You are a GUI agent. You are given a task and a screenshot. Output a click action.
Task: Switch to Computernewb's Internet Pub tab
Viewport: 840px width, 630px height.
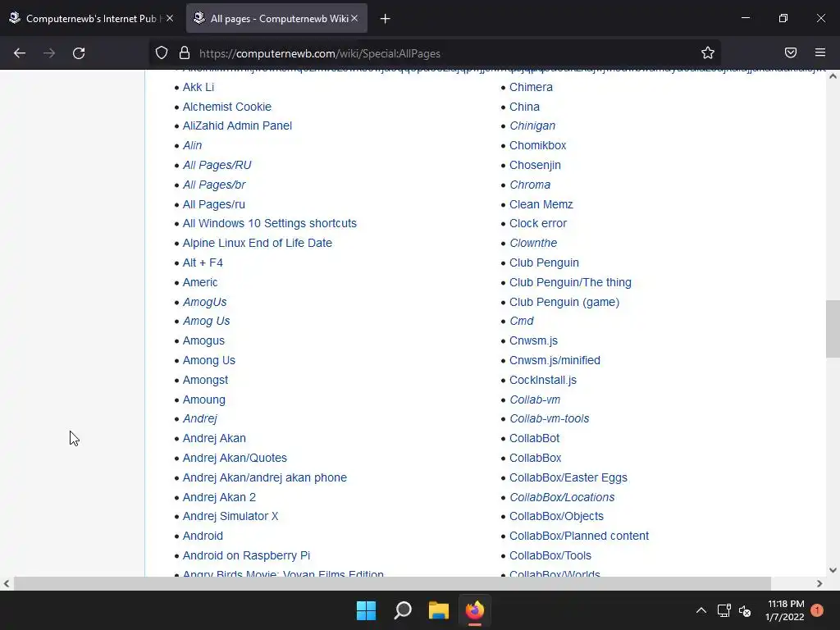click(91, 18)
